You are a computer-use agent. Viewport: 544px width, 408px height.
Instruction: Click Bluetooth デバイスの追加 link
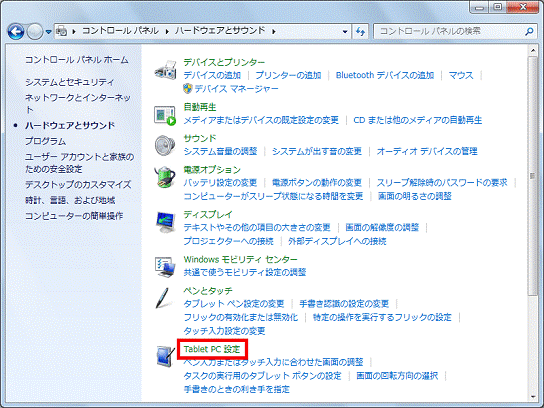click(x=385, y=75)
